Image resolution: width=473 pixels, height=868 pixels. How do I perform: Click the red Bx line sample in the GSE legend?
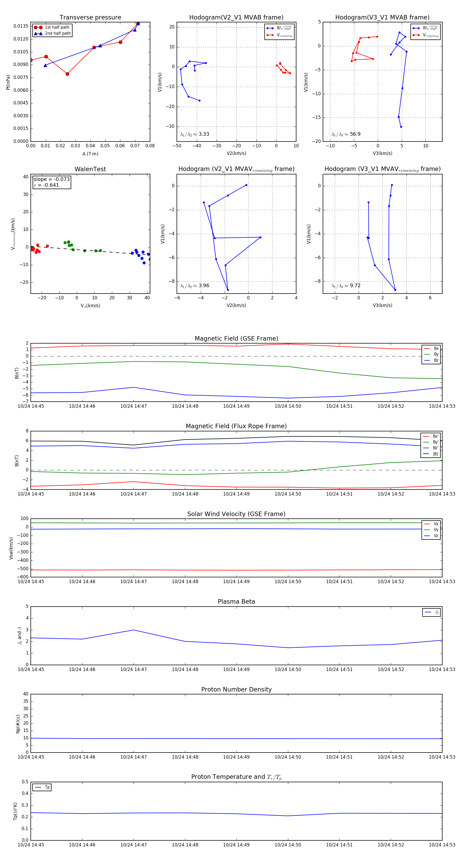click(x=427, y=349)
